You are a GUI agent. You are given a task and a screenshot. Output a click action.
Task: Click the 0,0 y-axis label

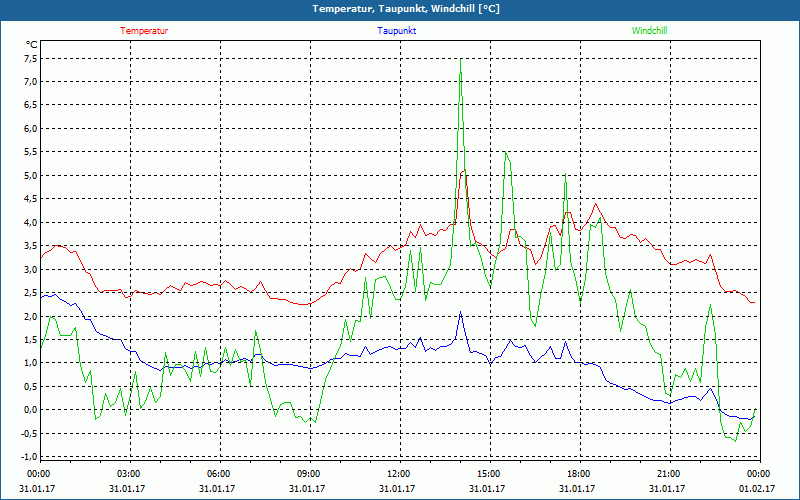[x=31, y=410]
